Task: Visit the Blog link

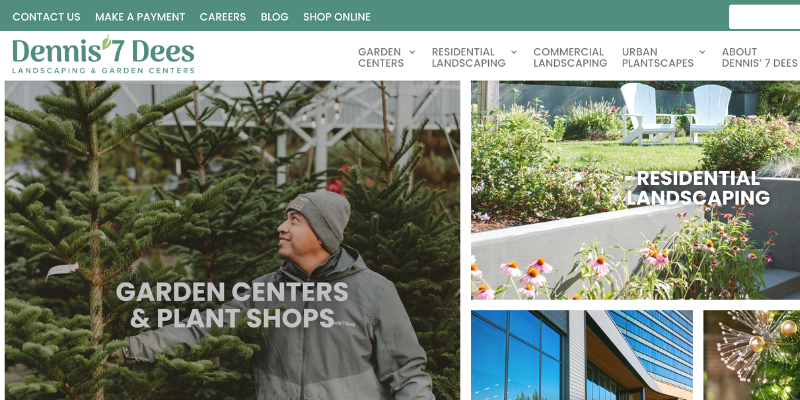Action: pos(274,17)
